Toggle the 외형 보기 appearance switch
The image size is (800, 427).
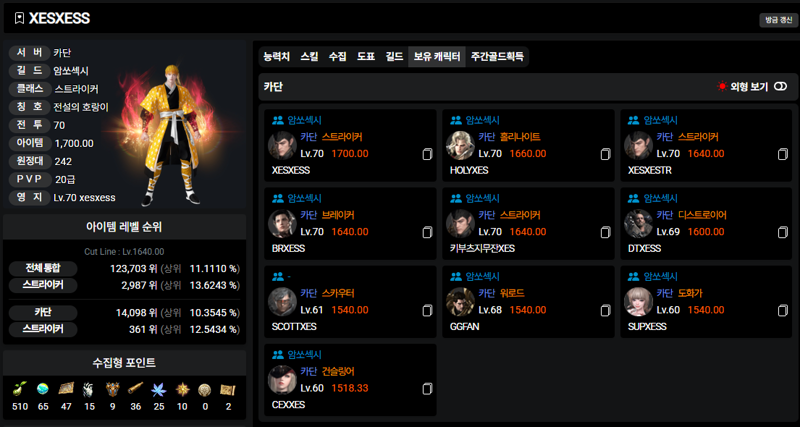[x=780, y=87]
